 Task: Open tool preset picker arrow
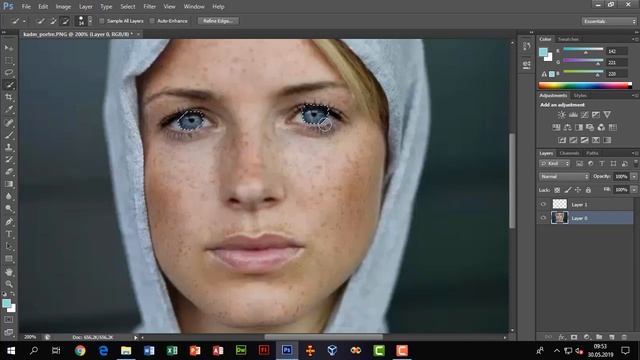coord(24,21)
